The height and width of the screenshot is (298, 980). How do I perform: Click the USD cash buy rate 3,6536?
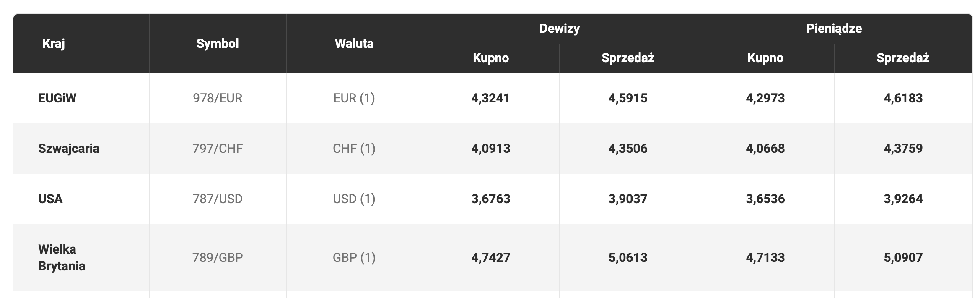[x=765, y=199]
